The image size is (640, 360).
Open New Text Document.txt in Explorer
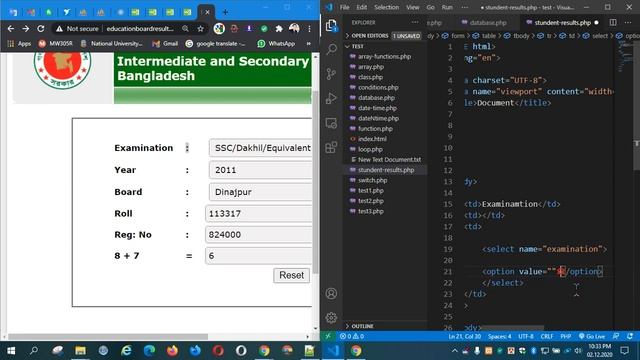coord(386,160)
